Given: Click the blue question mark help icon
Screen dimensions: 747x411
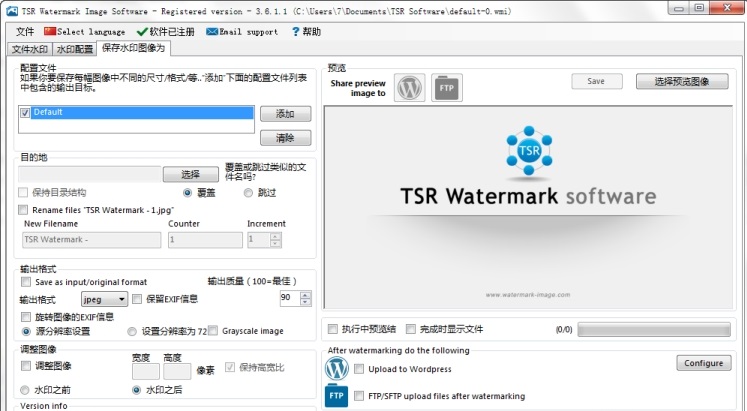Looking at the screenshot, I should (x=295, y=31).
